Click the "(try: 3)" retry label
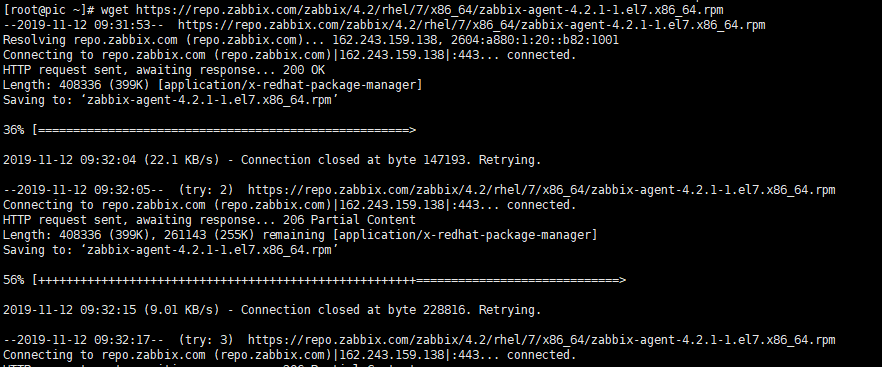 point(206,339)
